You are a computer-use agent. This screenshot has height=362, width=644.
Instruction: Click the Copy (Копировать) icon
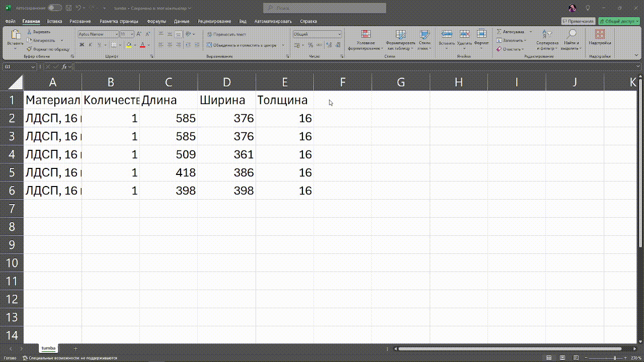coord(29,40)
